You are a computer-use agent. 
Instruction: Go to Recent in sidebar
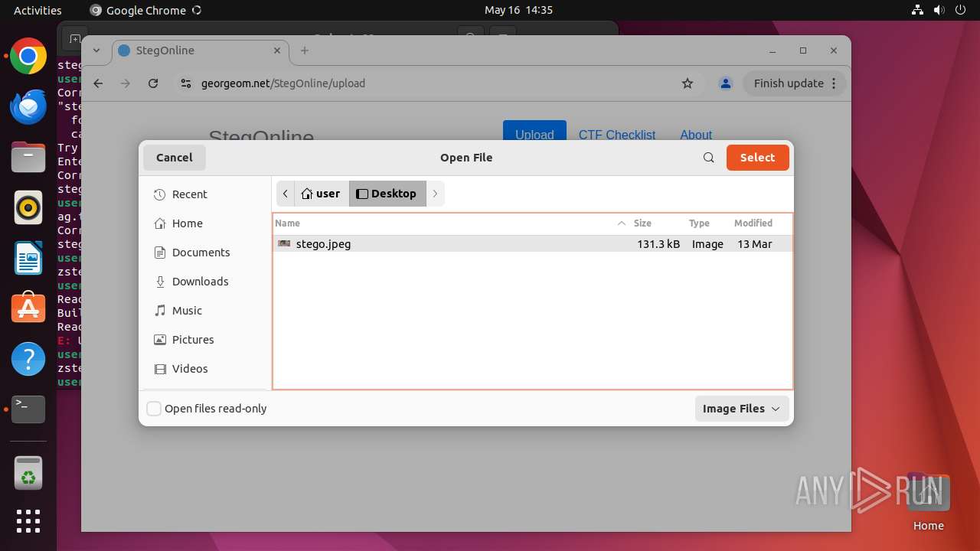(x=205, y=194)
